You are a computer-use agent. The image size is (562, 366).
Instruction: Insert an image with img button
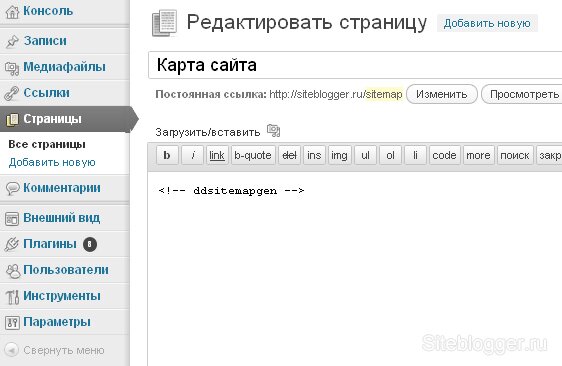point(339,155)
